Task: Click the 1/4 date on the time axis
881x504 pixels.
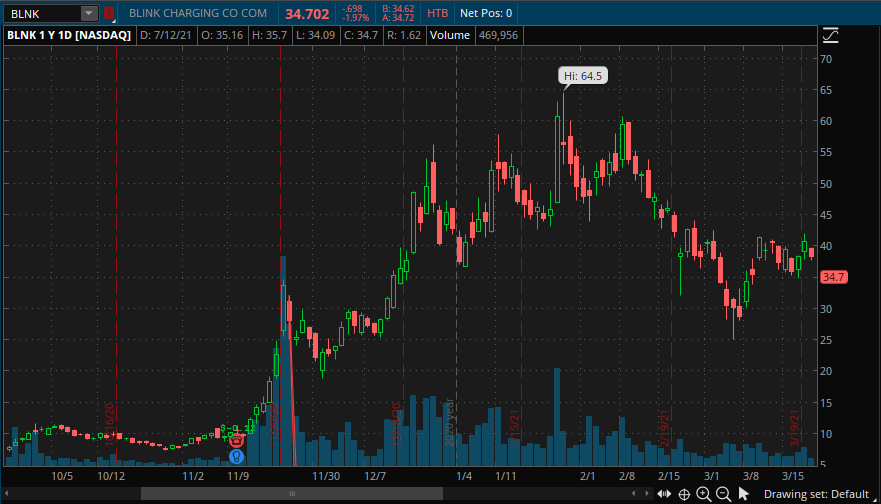Action: [464, 476]
